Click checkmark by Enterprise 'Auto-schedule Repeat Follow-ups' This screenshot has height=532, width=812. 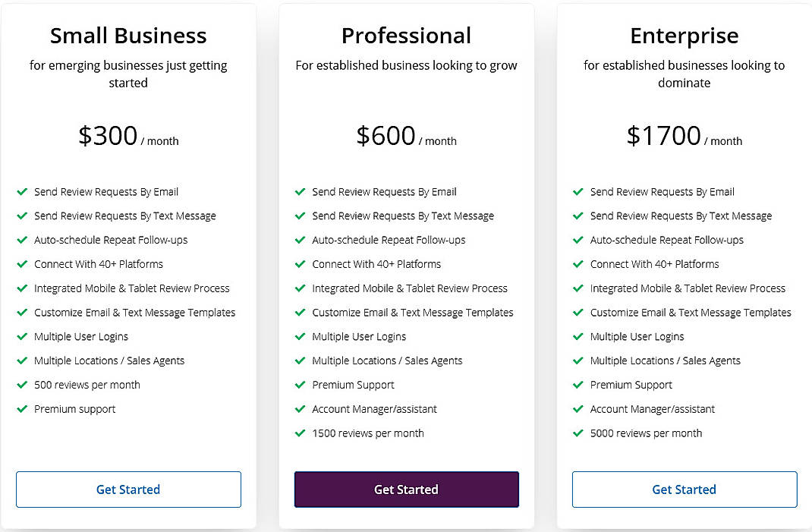pos(578,240)
